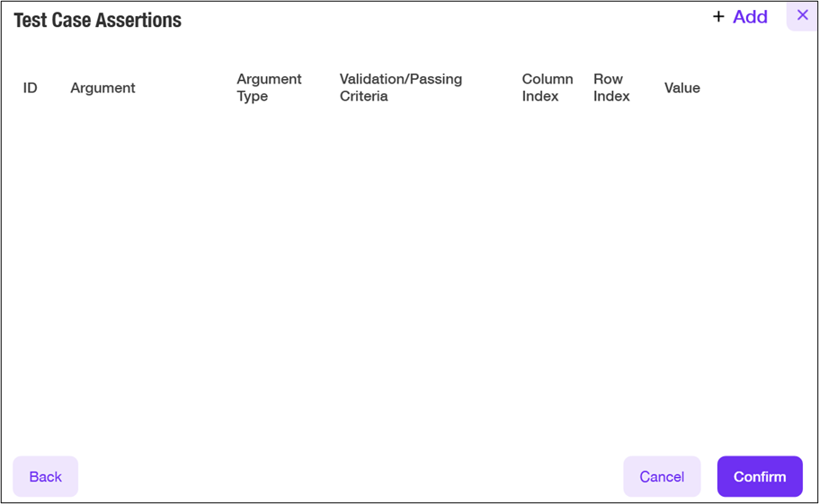Click the empty assertions table body center
Image resolution: width=819 pixels, height=504 pixels.
409,270
